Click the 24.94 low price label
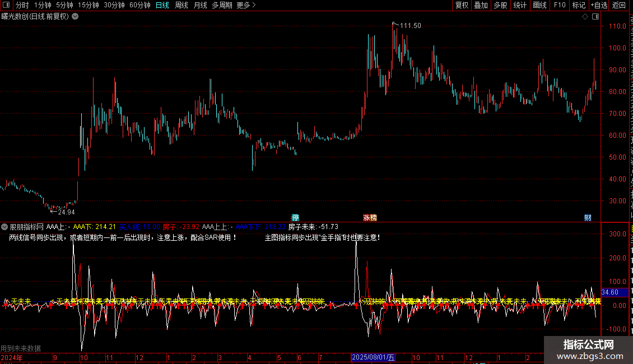The image size is (633, 364). [x=66, y=212]
